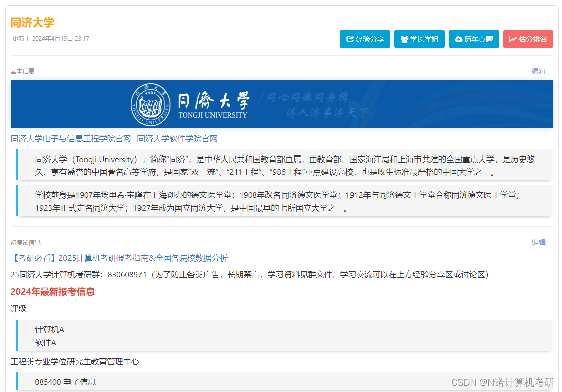This screenshot has height=392, width=562.
Task: Click the paragraph starting 同济大学（Tongji University）
Action: click(285, 166)
